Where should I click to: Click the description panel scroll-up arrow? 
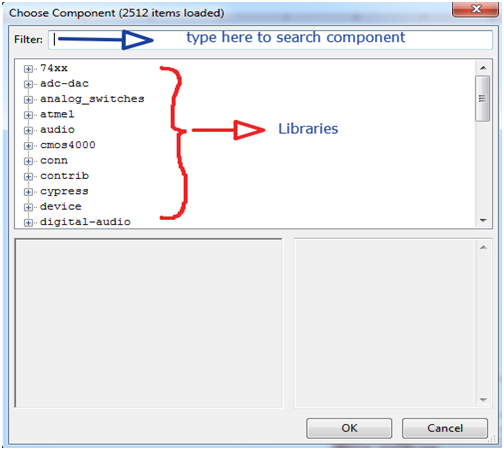483,247
